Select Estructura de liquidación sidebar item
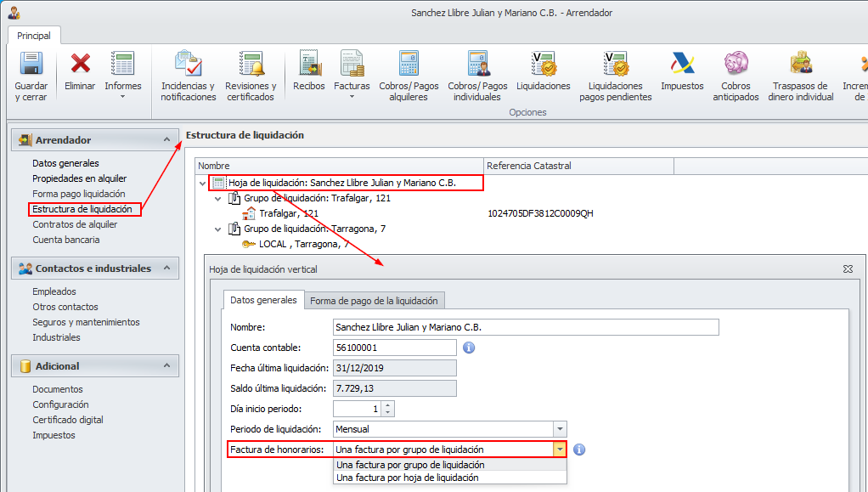 pos(82,209)
